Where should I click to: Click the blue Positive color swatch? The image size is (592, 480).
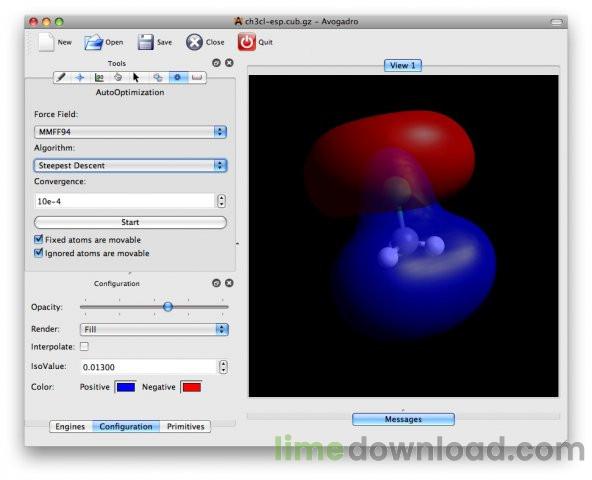[x=126, y=387]
